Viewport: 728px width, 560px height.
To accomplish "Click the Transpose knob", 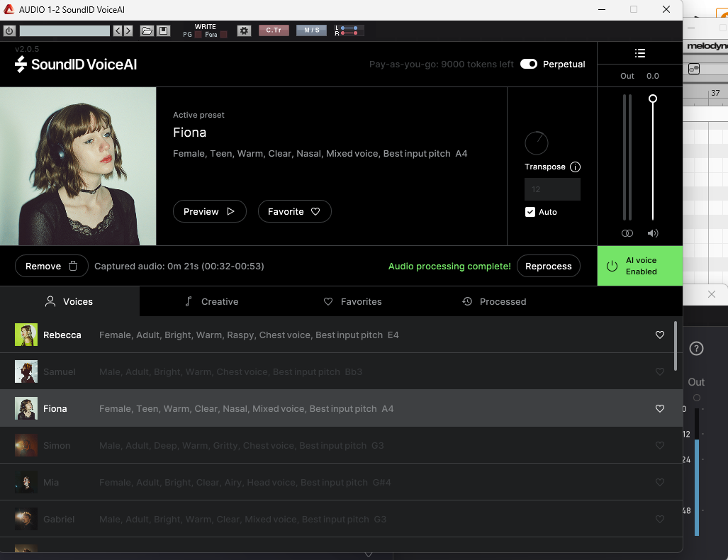I will (x=536, y=143).
